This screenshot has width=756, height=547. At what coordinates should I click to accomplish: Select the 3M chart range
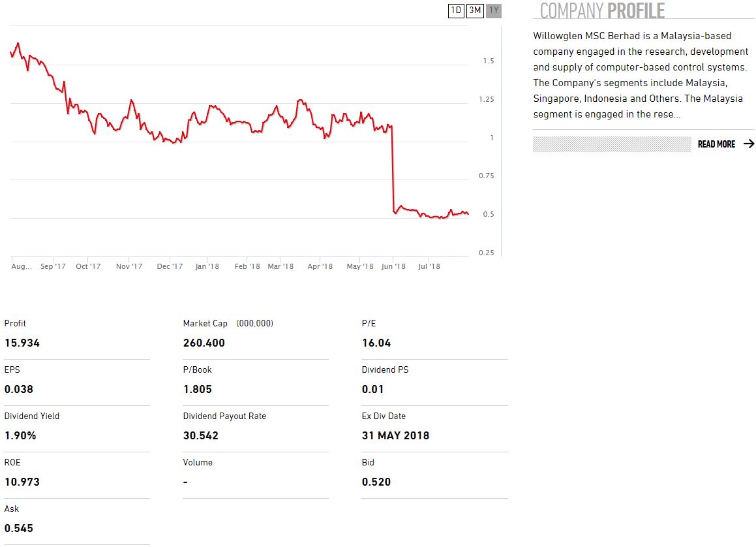pos(475,10)
